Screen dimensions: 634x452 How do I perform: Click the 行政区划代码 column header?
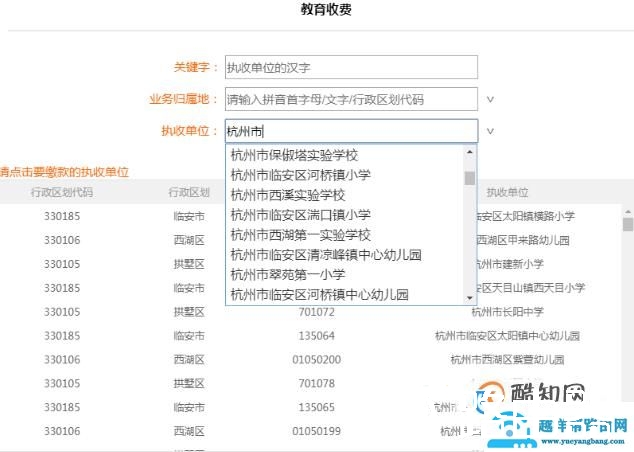pos(62,192)
